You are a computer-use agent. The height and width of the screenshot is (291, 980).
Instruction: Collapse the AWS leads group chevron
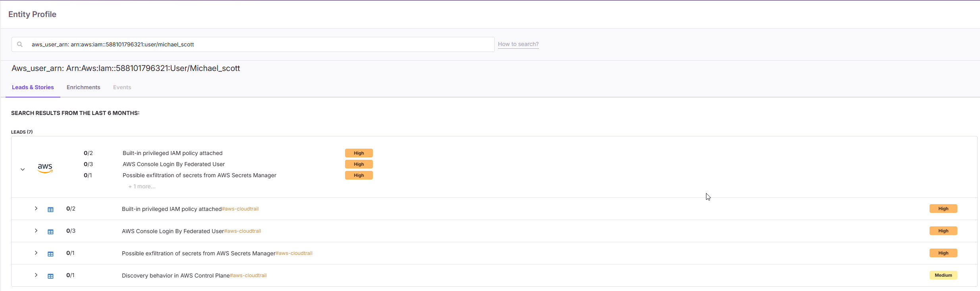click(23, 169)
